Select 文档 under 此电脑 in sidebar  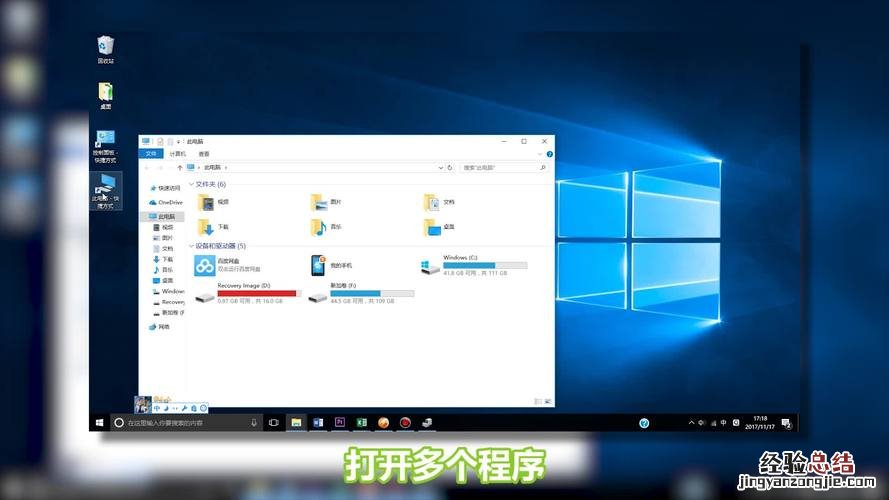coord(163,249)
